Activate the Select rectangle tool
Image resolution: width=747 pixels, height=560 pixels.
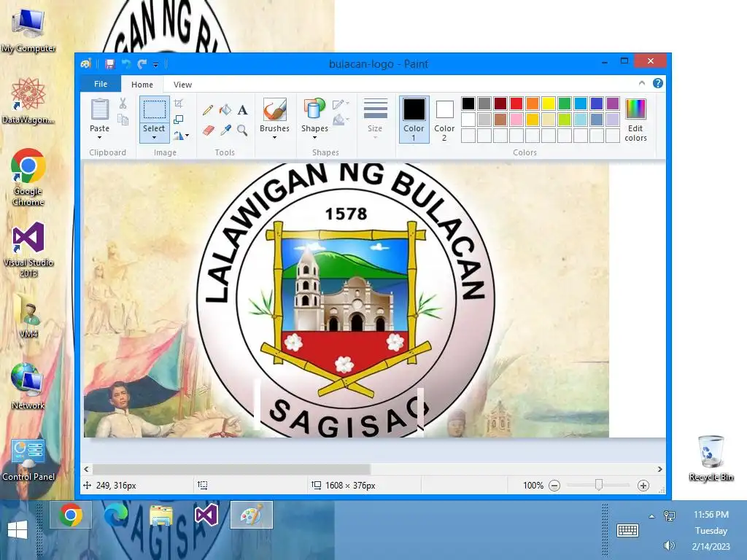155,111
